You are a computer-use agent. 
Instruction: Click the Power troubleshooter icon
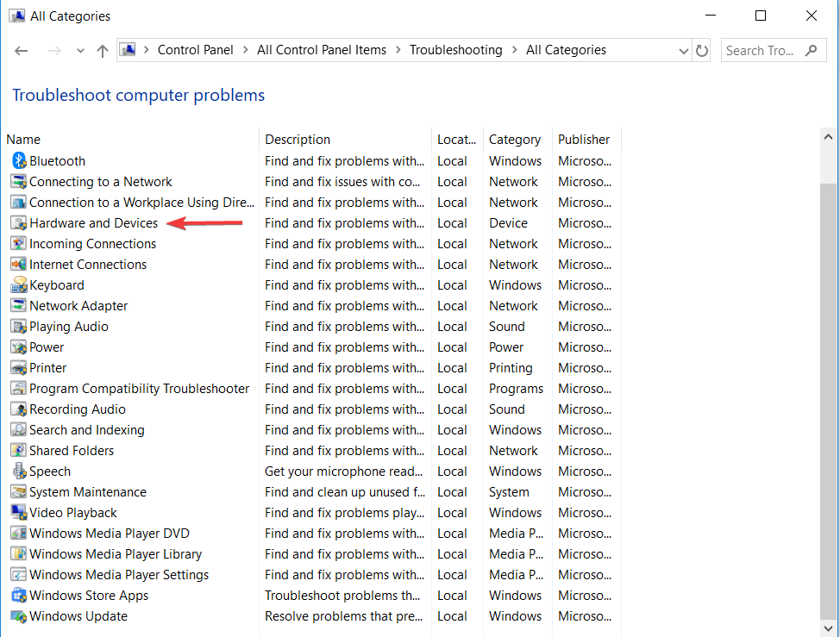coord(19,347)
